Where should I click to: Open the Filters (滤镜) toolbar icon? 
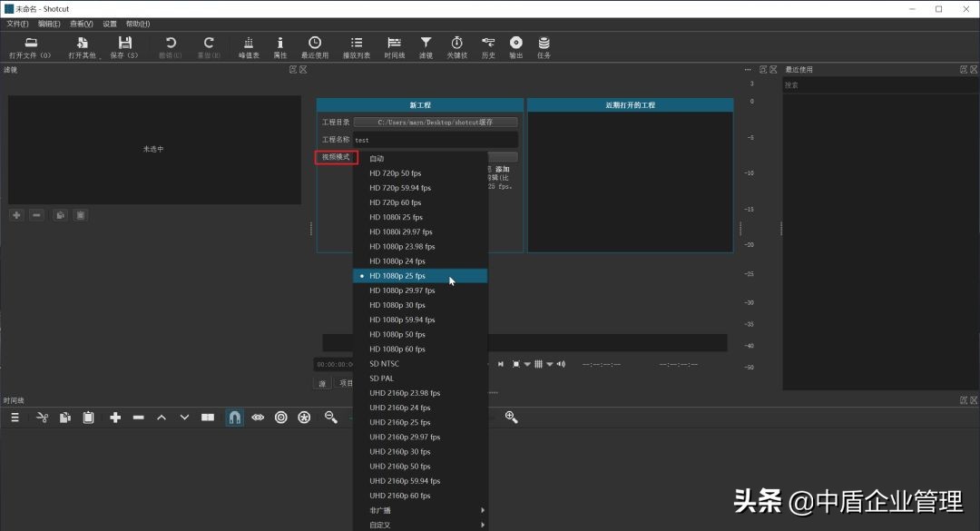426,47
